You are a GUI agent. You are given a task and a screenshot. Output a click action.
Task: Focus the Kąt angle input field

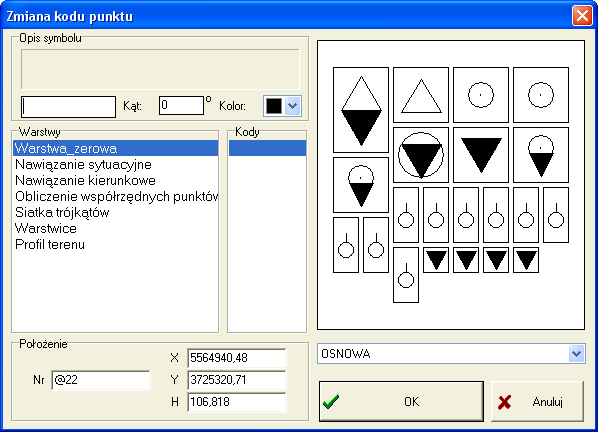(181, 105)
